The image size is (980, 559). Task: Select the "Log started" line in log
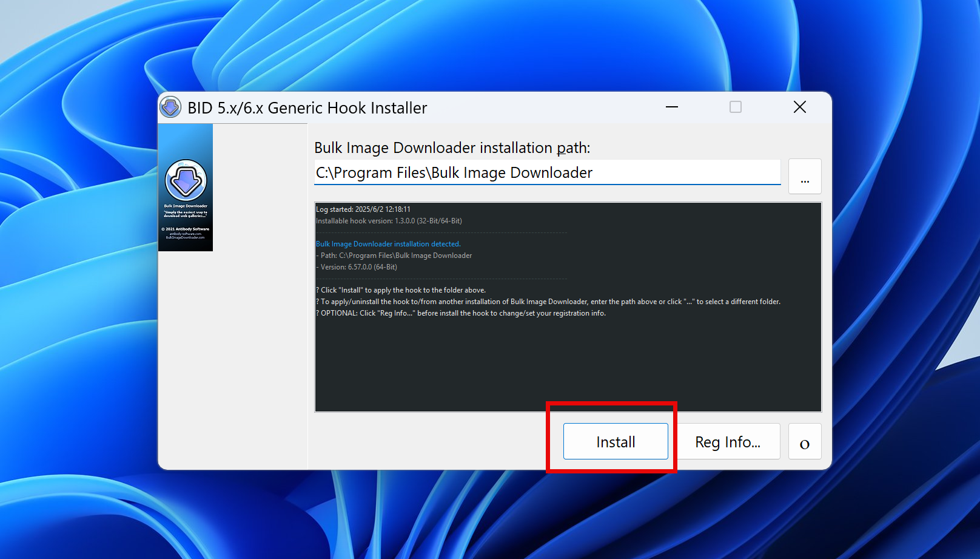point(363,209)
